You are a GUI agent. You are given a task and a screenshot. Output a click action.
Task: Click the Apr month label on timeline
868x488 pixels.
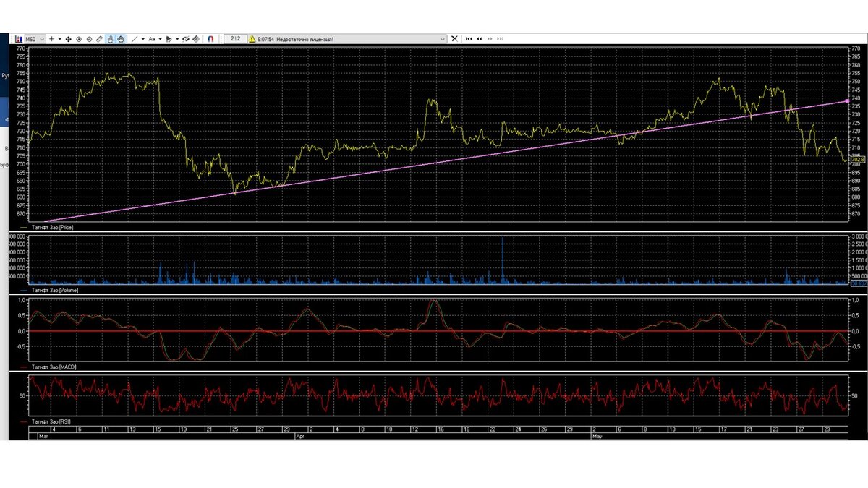[300, 437]
